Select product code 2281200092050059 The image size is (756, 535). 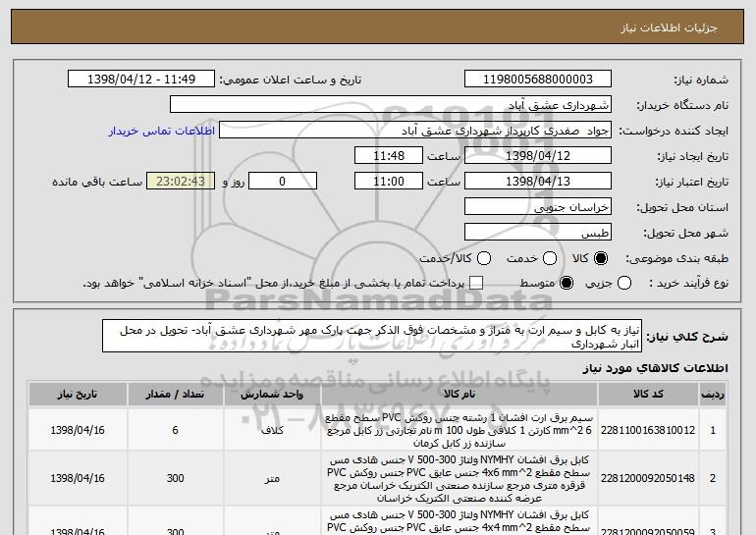(x=648, y=531)
